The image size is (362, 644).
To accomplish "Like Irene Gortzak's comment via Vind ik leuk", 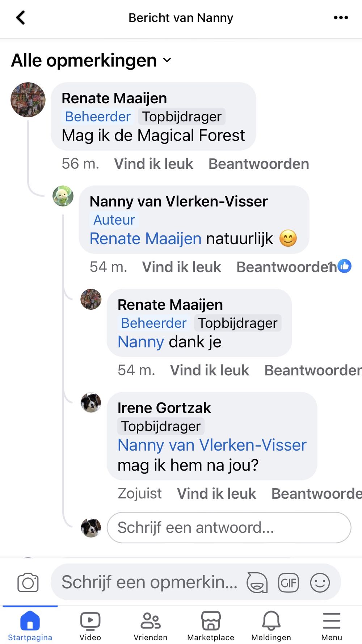I will [x=216, y=494].
